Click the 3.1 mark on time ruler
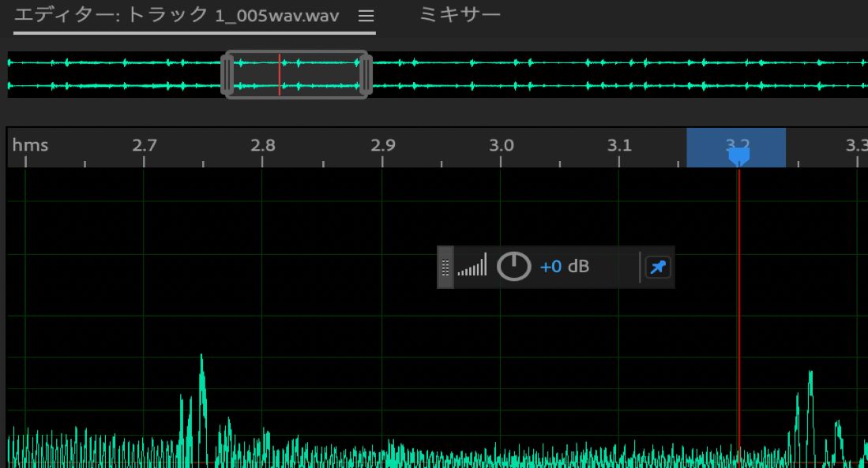 619,145
